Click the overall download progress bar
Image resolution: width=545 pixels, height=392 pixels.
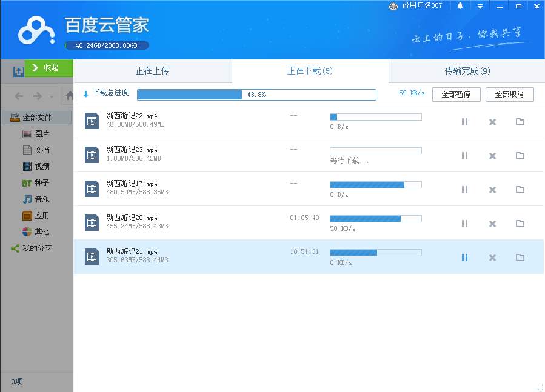[x=256, y=95]
